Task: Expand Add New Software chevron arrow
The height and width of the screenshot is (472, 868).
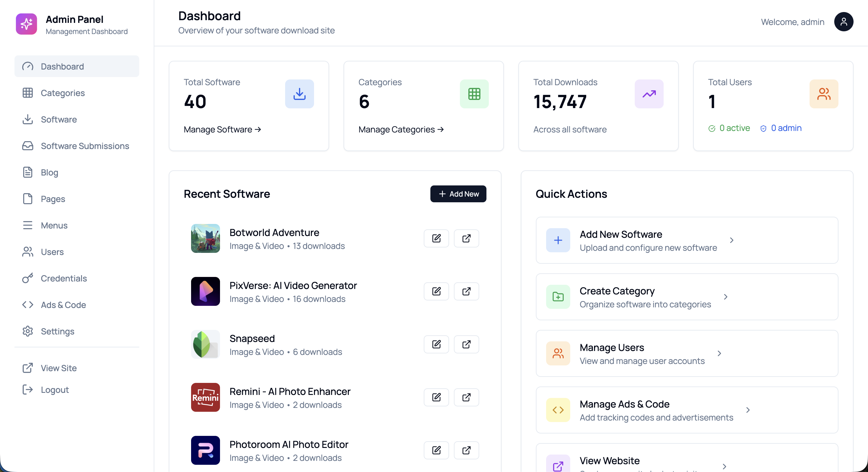Action: point(731,241)
